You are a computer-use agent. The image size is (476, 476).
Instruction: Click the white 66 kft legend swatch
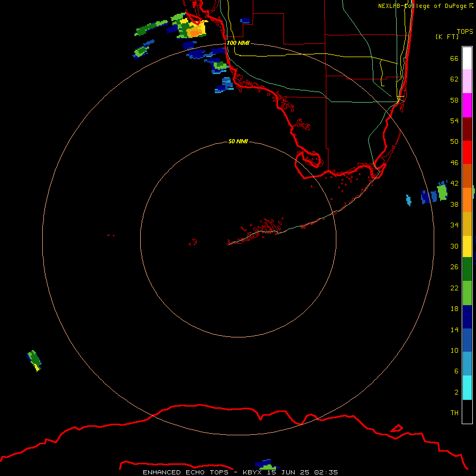[467, 58]
